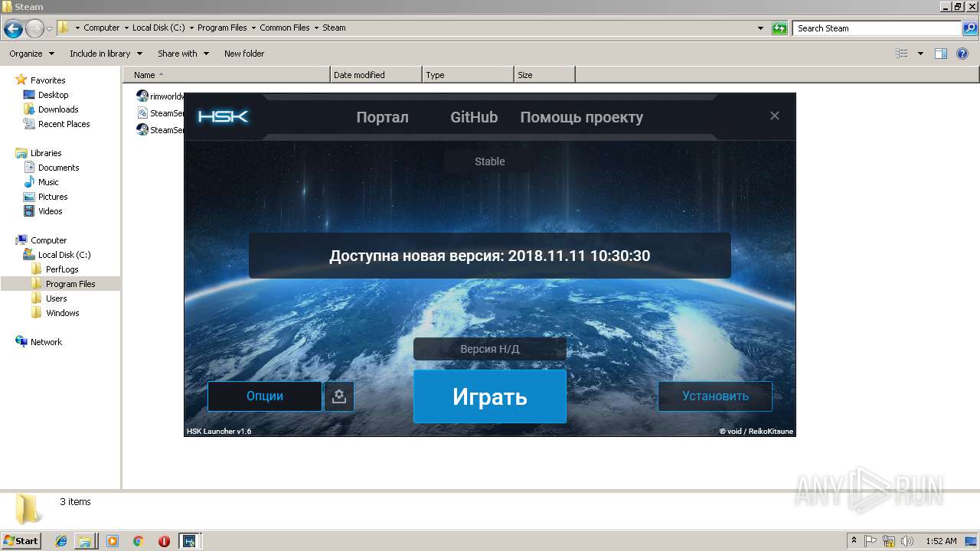Screen dimensions: 980x551
Task: Open Opera from the taskbar
Action: pyautogui.click(x=164, y=540)
